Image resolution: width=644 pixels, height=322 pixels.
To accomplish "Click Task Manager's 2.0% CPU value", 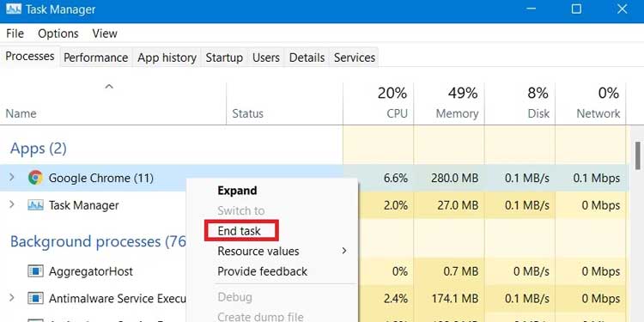I will 396,205.
